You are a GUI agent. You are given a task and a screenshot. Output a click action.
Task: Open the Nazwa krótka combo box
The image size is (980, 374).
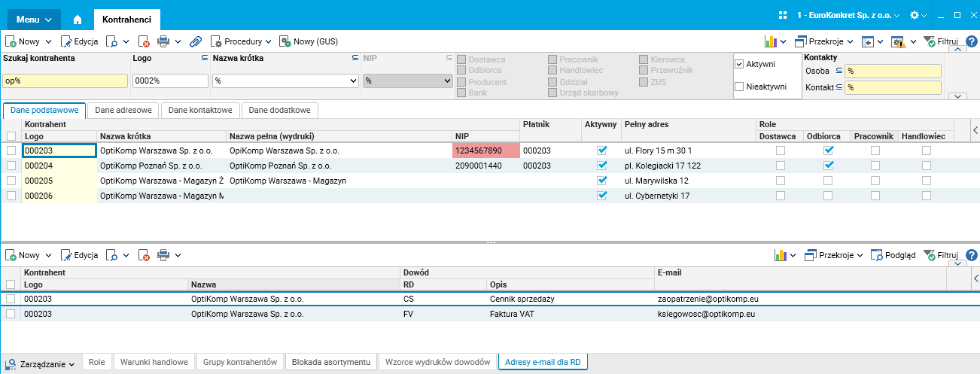pyautogui.click(x=285, y=81)
